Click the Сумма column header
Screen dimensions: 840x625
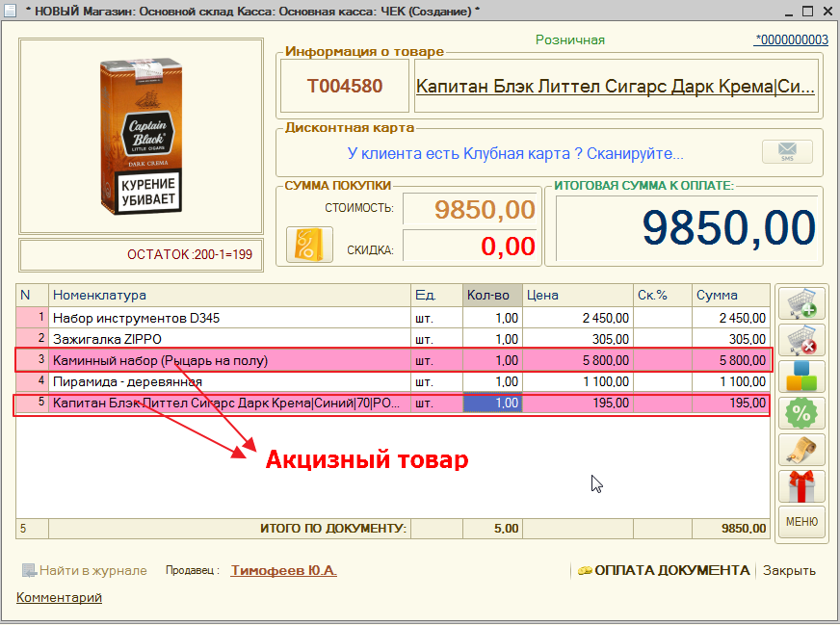pyautogui.click(x=731, y=295)
